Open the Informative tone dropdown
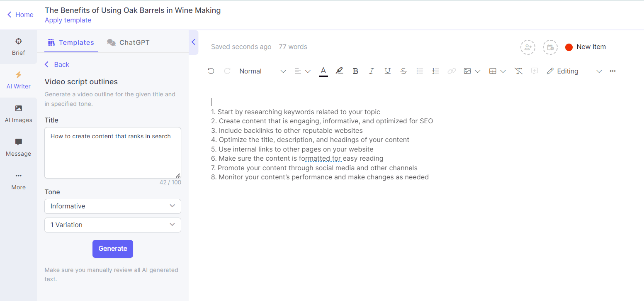644x301 pixels. point(113,206)
